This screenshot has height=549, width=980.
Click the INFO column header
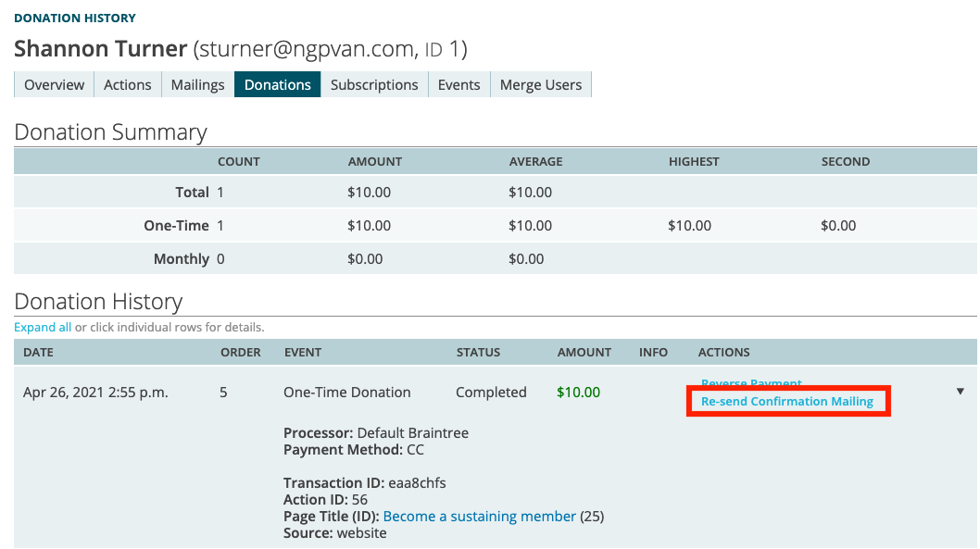click(653, 352)
